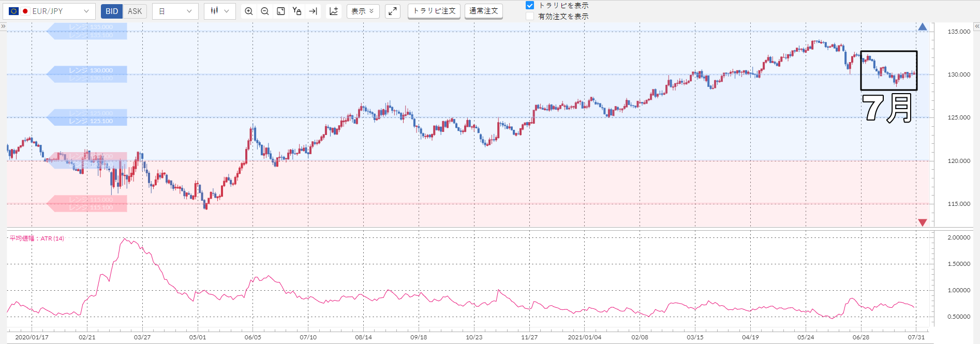Open the 表示 display dropdown
Viewport: 980px width, 344px height.
click(x=363, y=11)
